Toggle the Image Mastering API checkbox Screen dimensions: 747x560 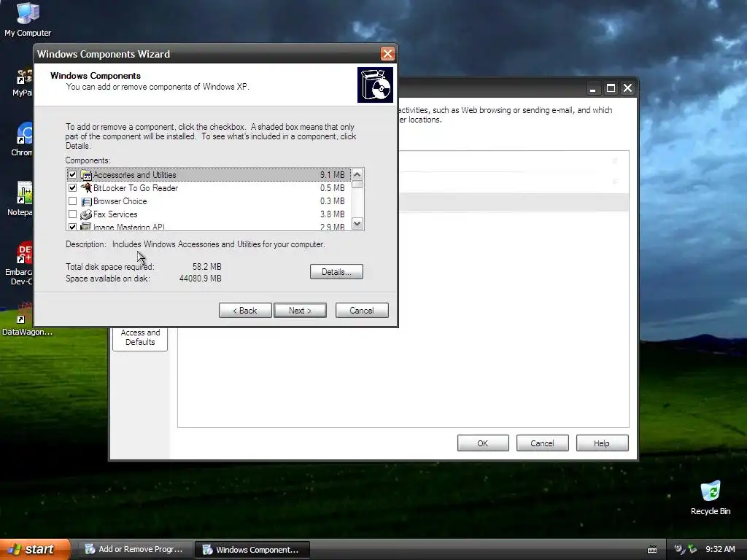click(x=72, y=227)
